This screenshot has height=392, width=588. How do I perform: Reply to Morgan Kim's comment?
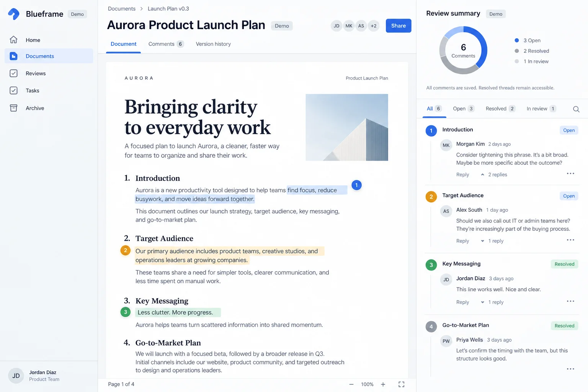point(462,175)
